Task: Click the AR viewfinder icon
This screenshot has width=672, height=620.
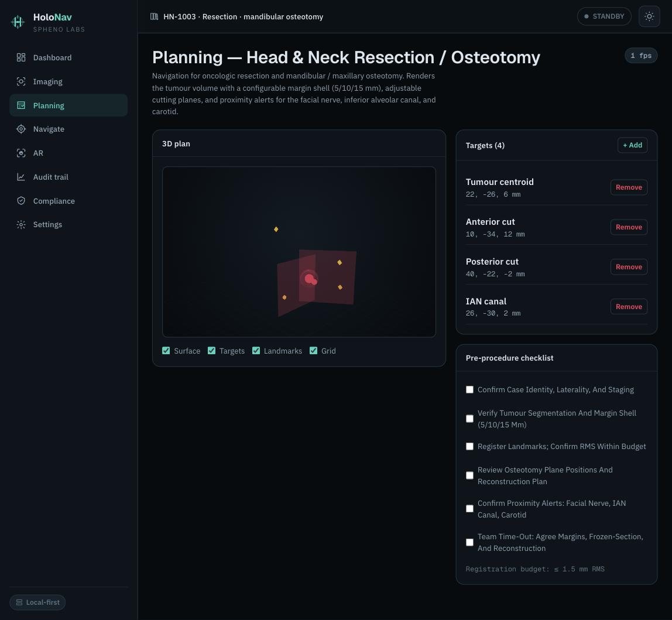Action: pyautogui.click(x=21, y=153)
